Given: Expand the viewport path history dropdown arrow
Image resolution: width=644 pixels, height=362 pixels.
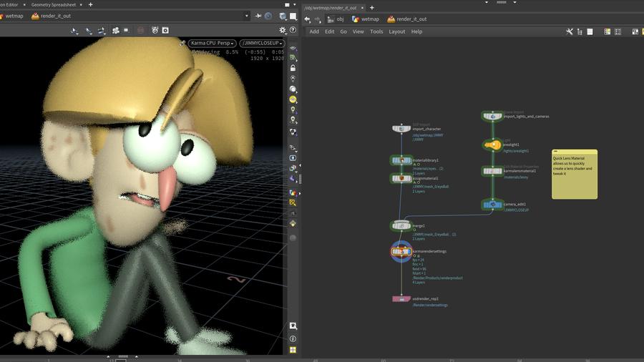Looking at the screenshot, I should 247,16.
